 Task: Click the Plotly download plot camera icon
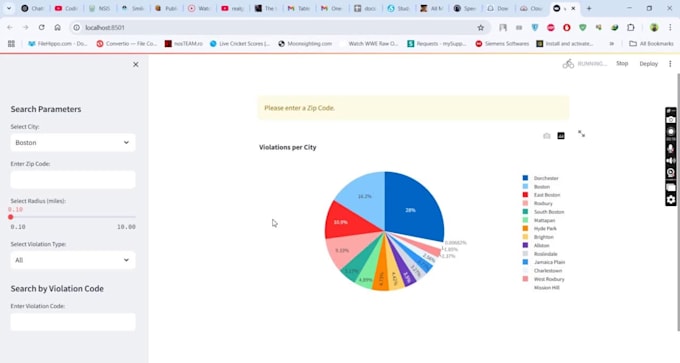pyautogui.click(x=547, y=136)
